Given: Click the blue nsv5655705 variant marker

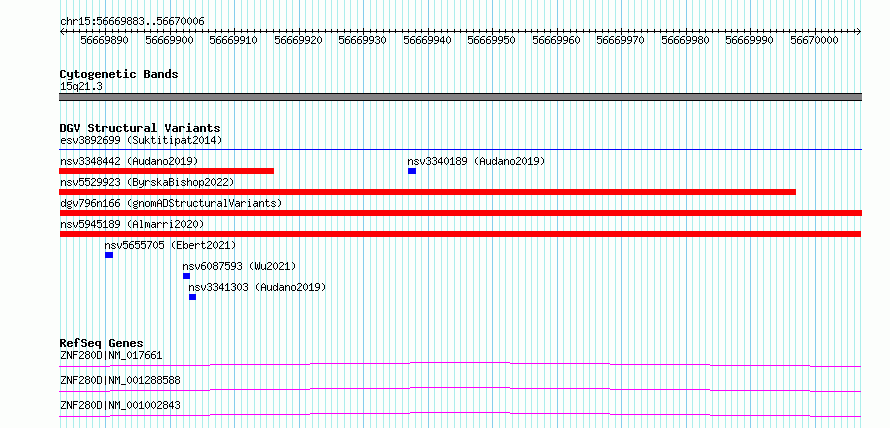Looking at the screenshot, I should pyautogui.click(x=109, y=255).
